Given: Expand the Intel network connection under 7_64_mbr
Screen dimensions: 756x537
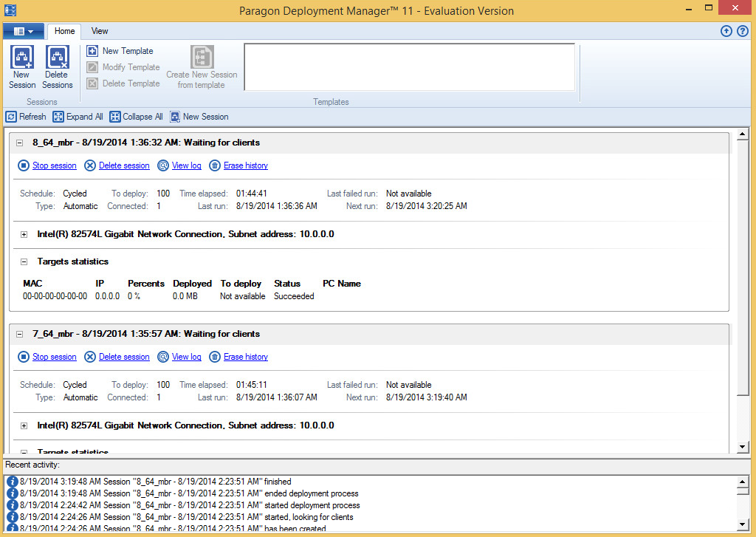Looking at the screenshot, I should 24,425.
